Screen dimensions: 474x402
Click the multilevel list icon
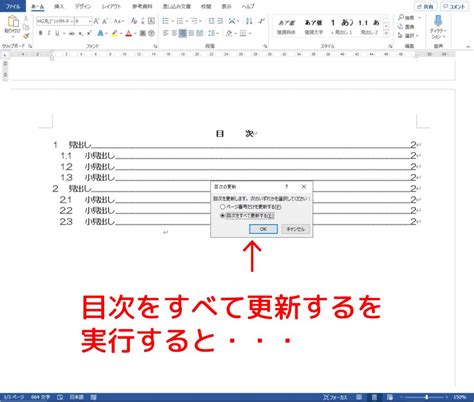194,21
